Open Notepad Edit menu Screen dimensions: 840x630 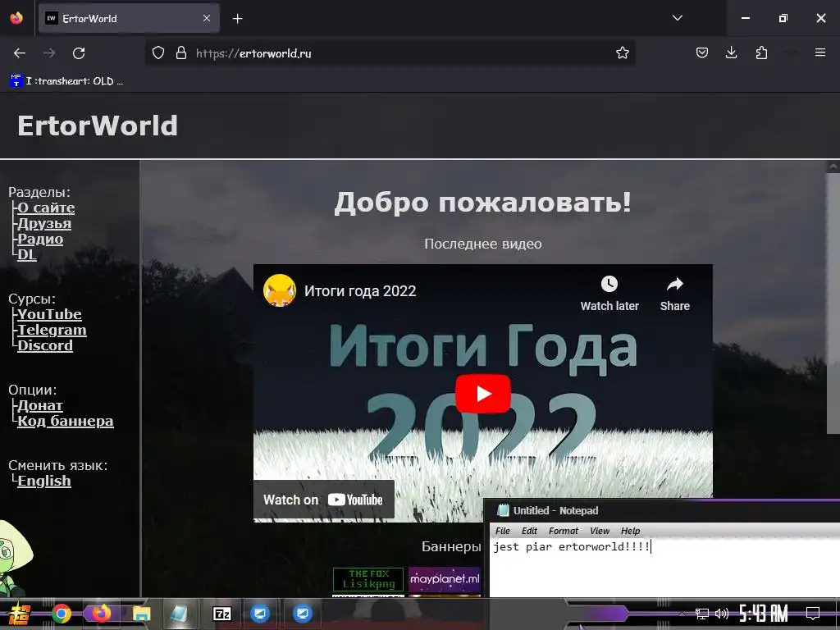[x=529, y=531]
